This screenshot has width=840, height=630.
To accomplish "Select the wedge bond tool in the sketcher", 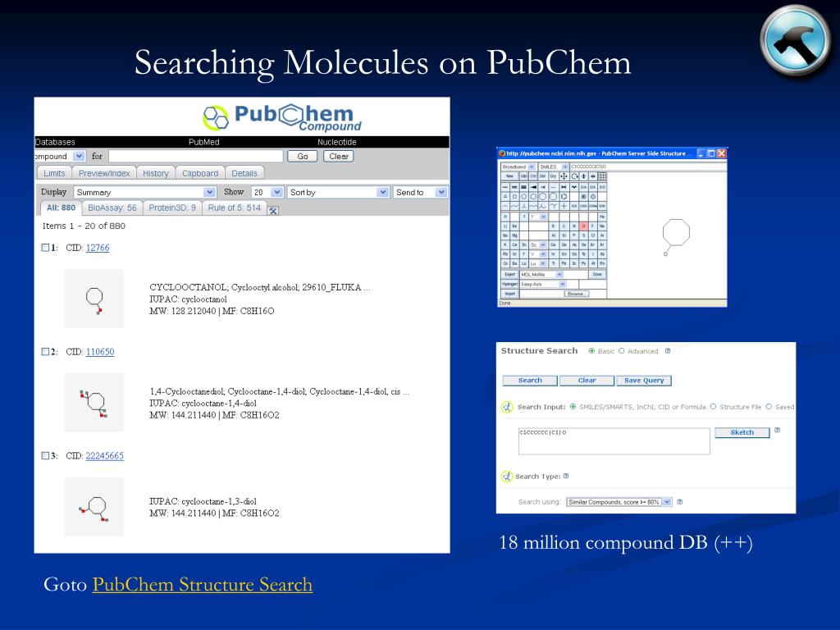I will [x=533, y=187].
